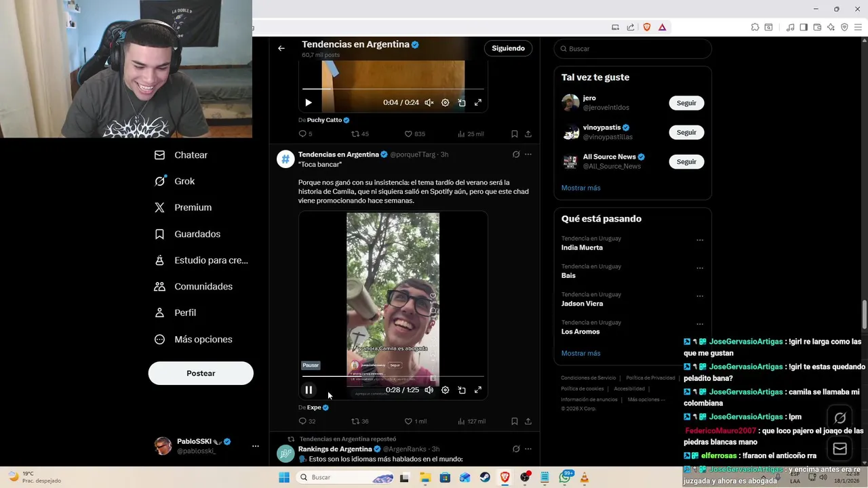Open Brave Leo AI sparkle icon

[832, 27]
